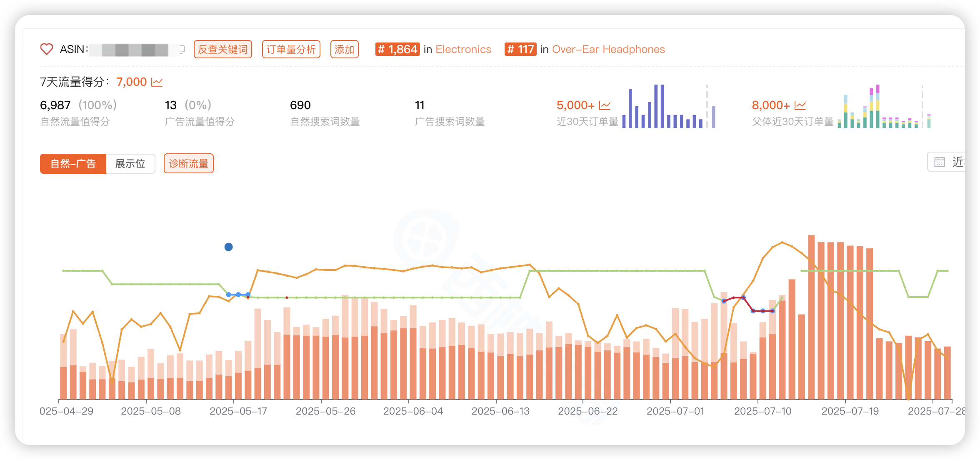
Task: Click the # 1,864 rank badge
Action: coord(397,49)
